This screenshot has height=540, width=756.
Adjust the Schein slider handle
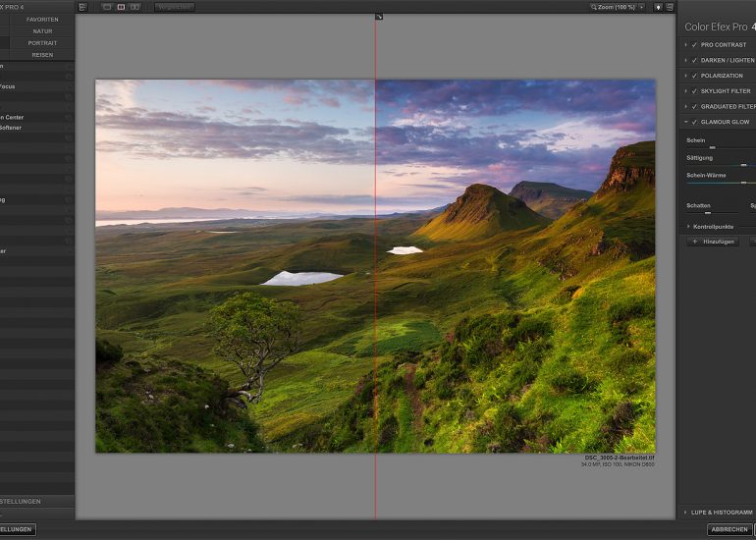point(712,147)
